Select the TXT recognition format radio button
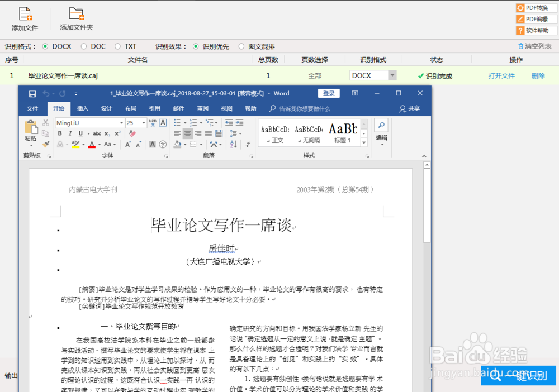Viewport: 559px width, 392px height. coord(117,46)
